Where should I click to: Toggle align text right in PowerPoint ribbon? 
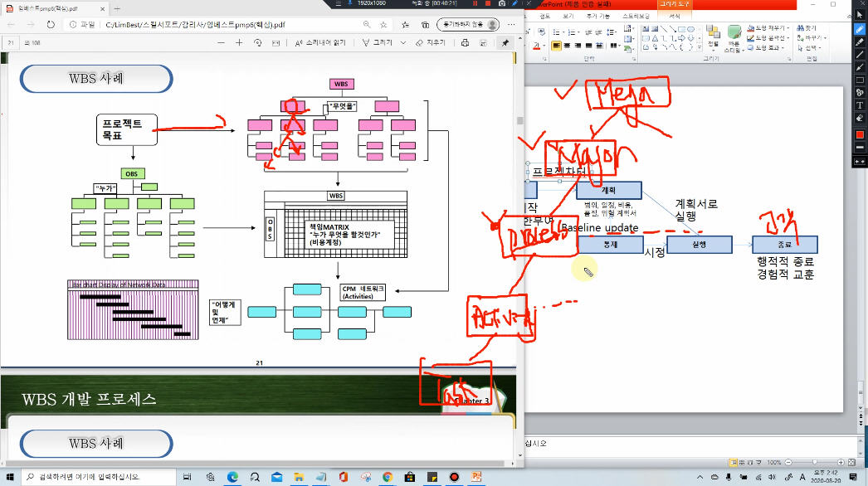[578, 46]
